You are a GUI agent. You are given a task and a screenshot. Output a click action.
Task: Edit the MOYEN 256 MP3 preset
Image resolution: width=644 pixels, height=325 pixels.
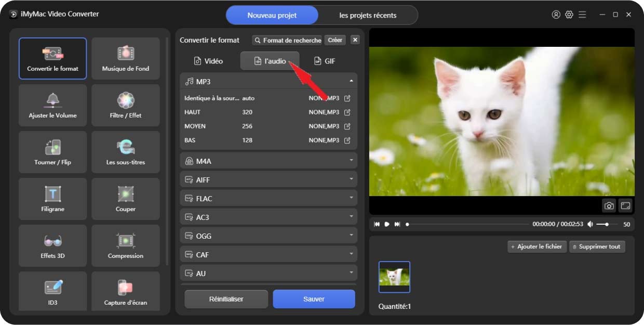[347, 126]
